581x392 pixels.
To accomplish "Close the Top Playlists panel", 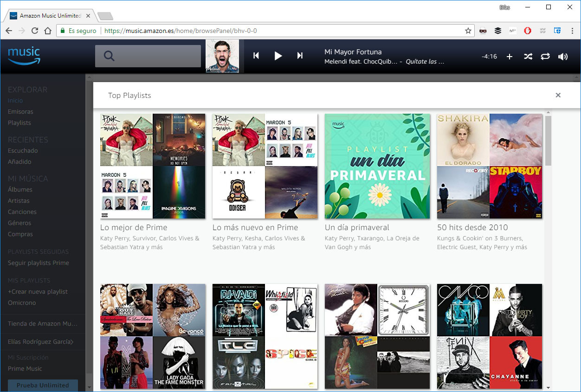I will point(558,95).
